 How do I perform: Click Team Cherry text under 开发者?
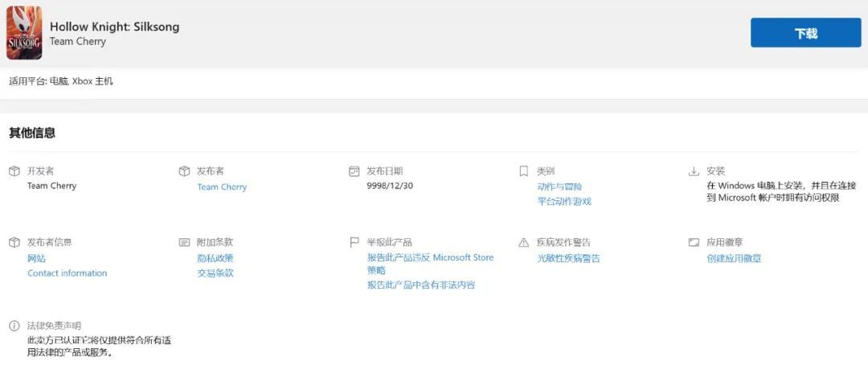pos(52,186)
